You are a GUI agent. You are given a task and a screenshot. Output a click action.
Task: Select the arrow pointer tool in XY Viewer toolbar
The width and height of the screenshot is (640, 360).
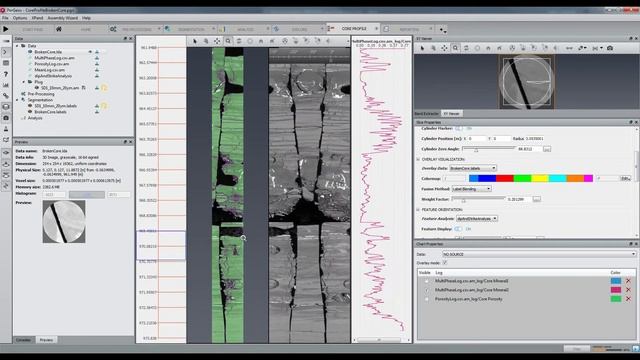tap(422, 48)
